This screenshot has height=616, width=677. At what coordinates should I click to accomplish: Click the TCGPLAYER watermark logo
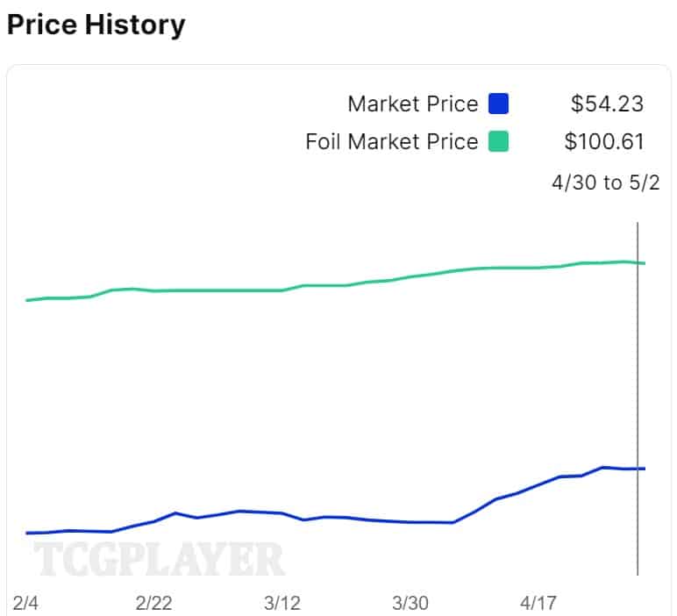pos(160,560)
